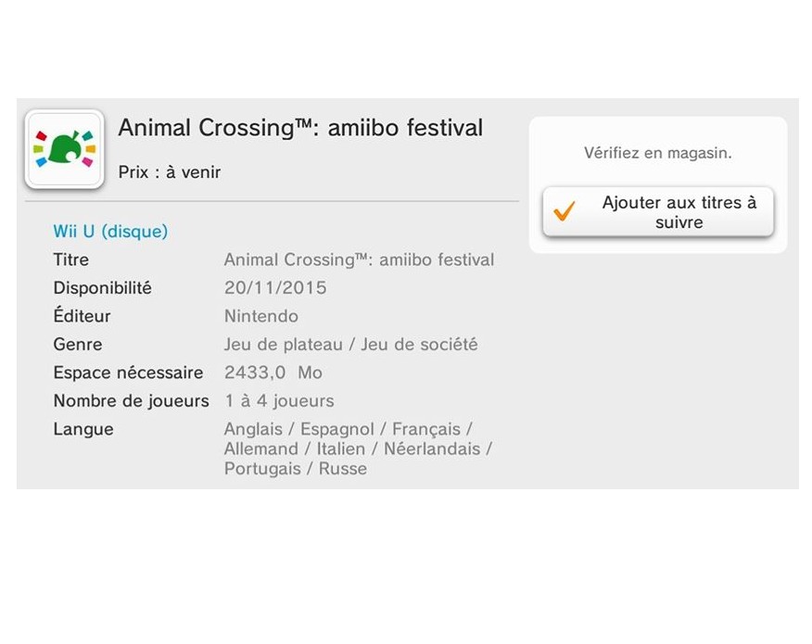
Task: Click the 2433,0 Mo space value
Action: tap(273, 373)
